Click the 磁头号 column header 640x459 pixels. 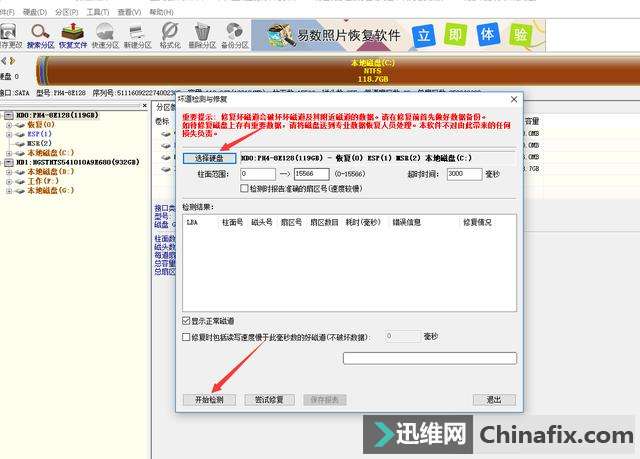(x=262, y=223)
